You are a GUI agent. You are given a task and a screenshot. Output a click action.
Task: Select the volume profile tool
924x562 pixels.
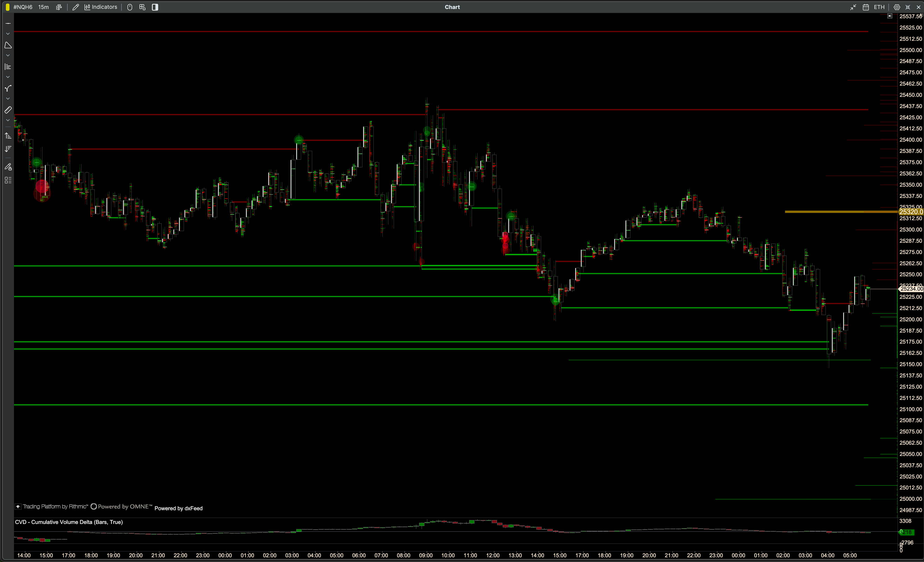click(8, 67)
